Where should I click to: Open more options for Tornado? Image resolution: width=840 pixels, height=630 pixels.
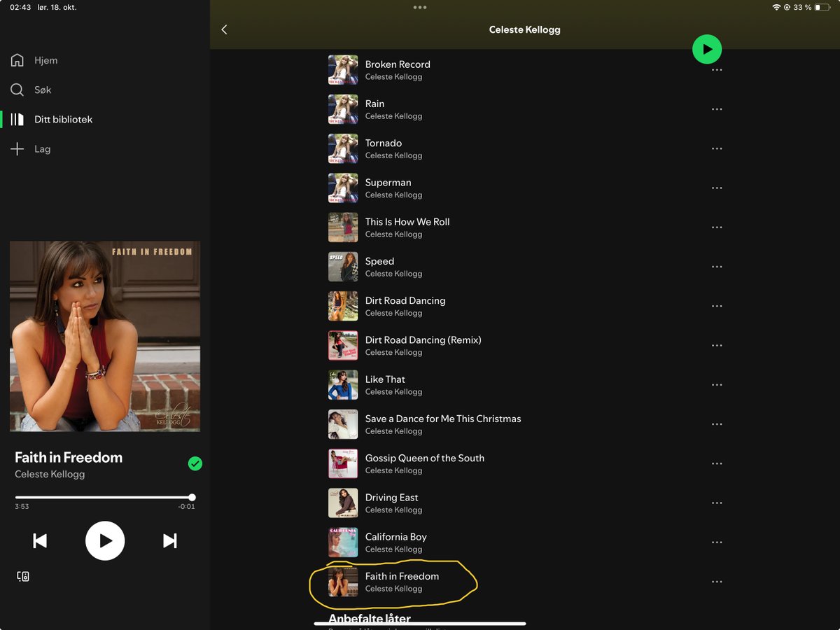[x=717, y=148]
